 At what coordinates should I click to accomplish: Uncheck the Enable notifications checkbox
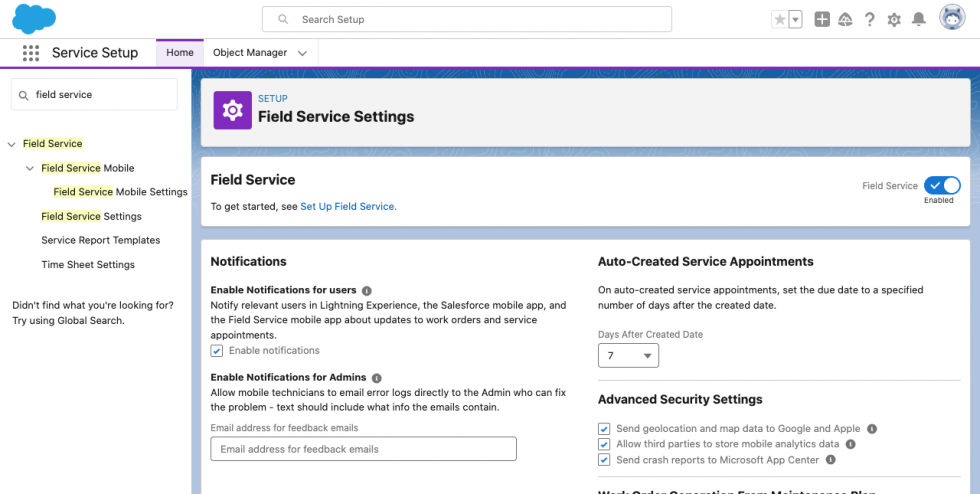[x=217, y=351]
